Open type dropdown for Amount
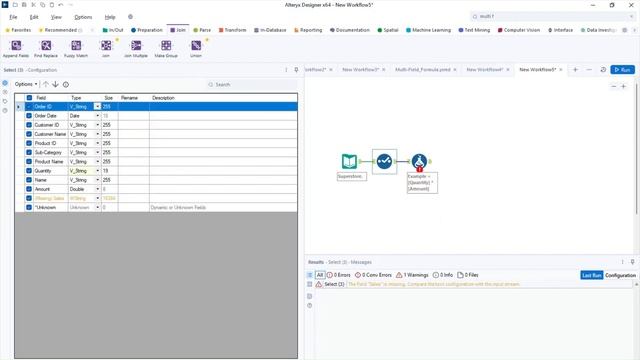Screen dimensions: 640x360 click(98, 189)
